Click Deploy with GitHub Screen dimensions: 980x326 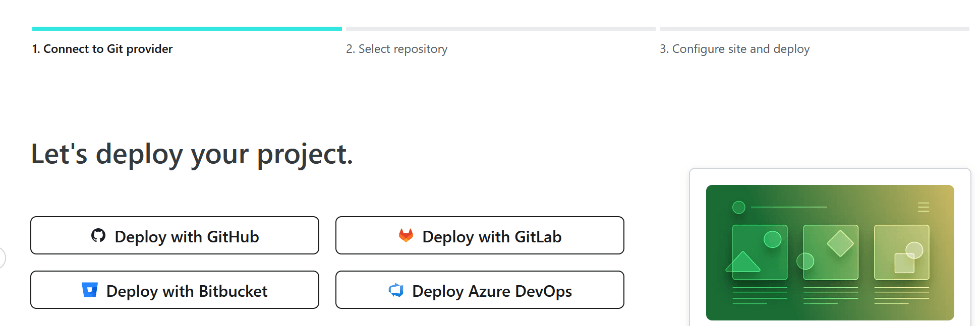coord(175,236)
